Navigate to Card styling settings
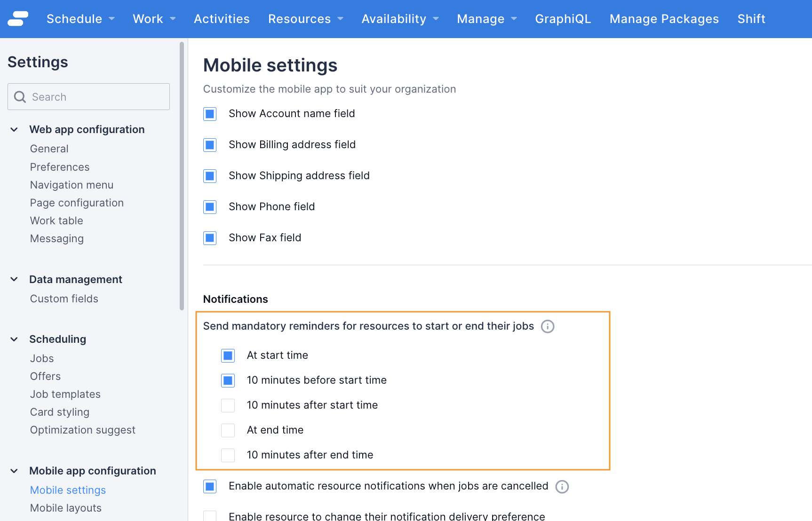Screen dimensions: 812x521 coord(59,412)
